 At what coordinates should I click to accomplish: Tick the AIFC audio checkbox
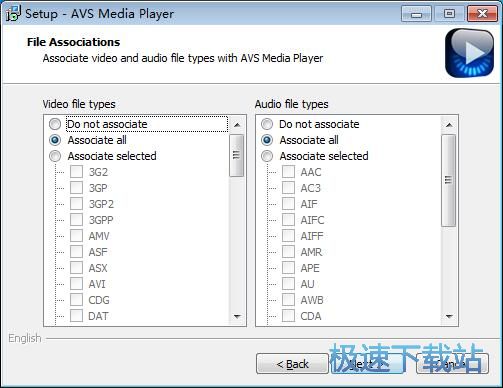pos(288,220)
